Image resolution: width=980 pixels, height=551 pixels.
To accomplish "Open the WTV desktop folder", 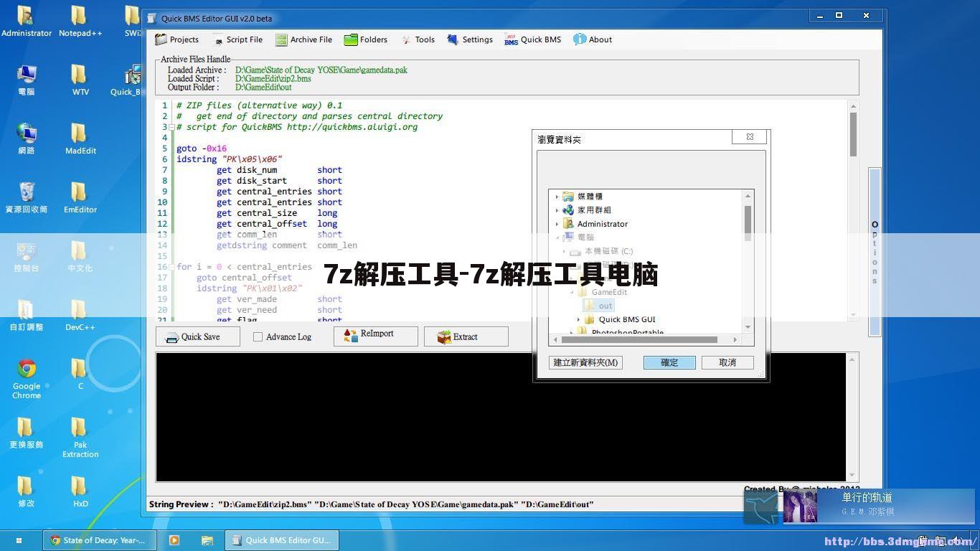I will tap(80, 80).
